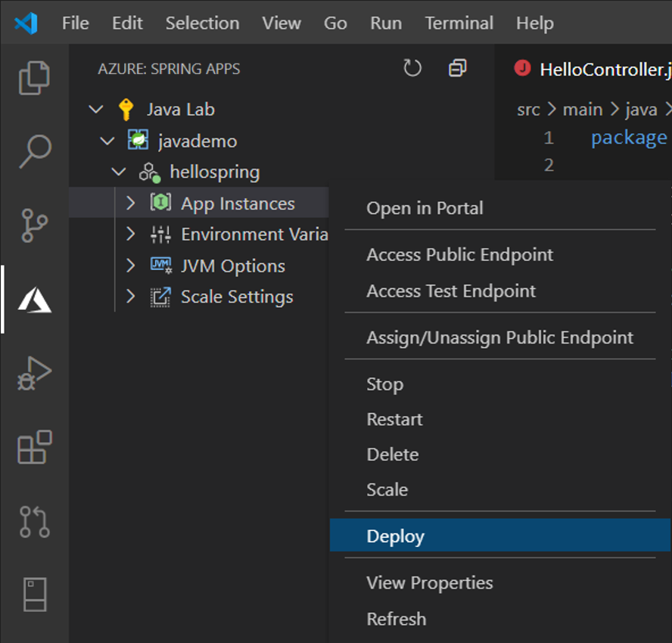672x643 pixels.
Task: Collapse all items in Azure Spring Apps panel
Action: point(456,67)
